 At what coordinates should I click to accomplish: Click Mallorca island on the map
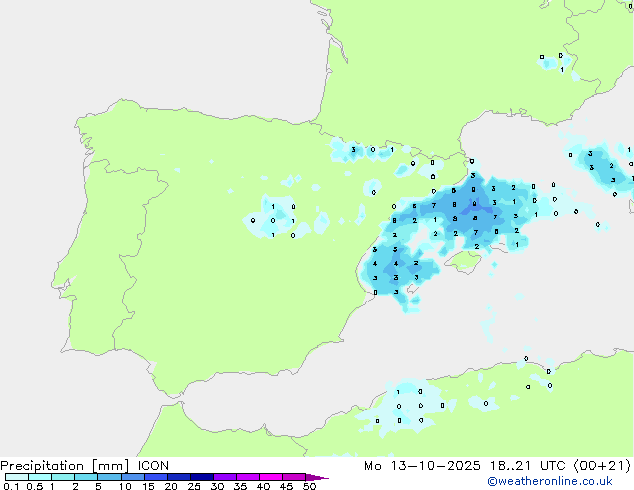click(x=463, y=261)
